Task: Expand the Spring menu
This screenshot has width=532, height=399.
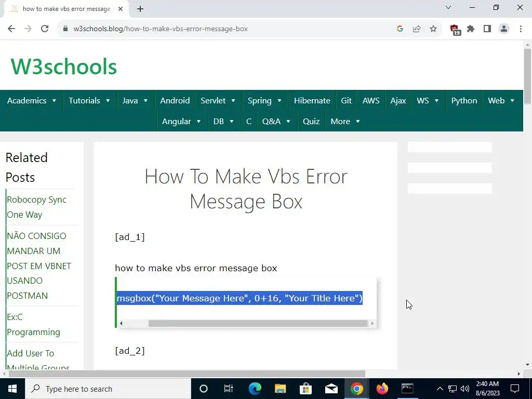Action: (264, 100)
